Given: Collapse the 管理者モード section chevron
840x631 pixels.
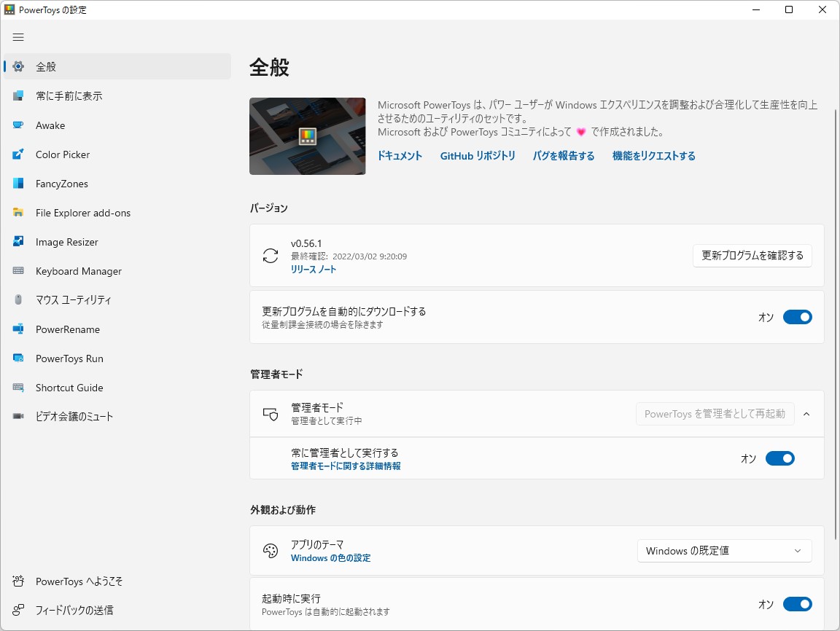Looking at the screenshot, I should 806,415.
